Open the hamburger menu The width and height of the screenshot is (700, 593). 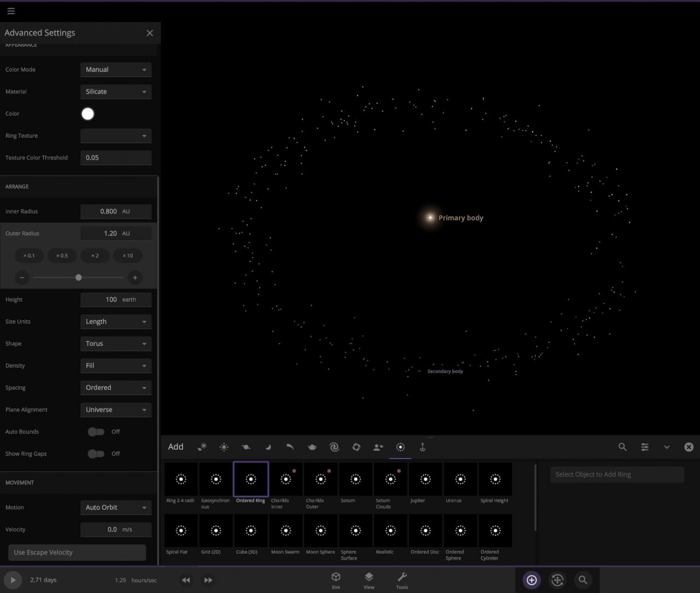point(11,11)
